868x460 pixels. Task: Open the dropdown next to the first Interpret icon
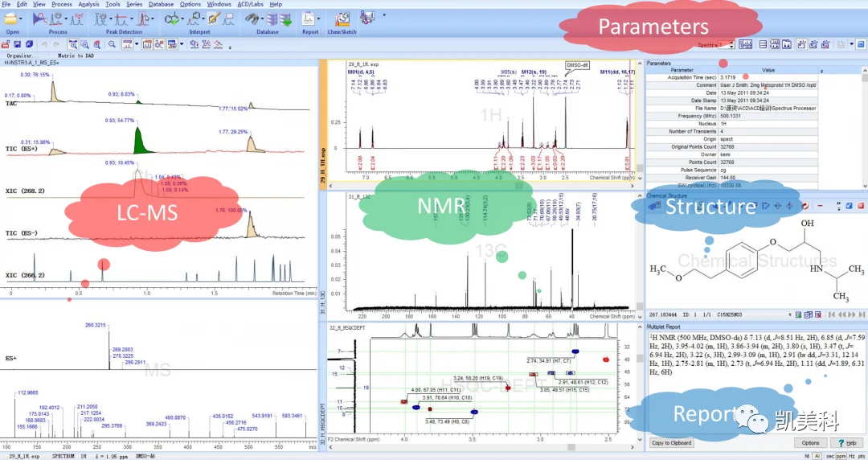click(x=182, y=18)
